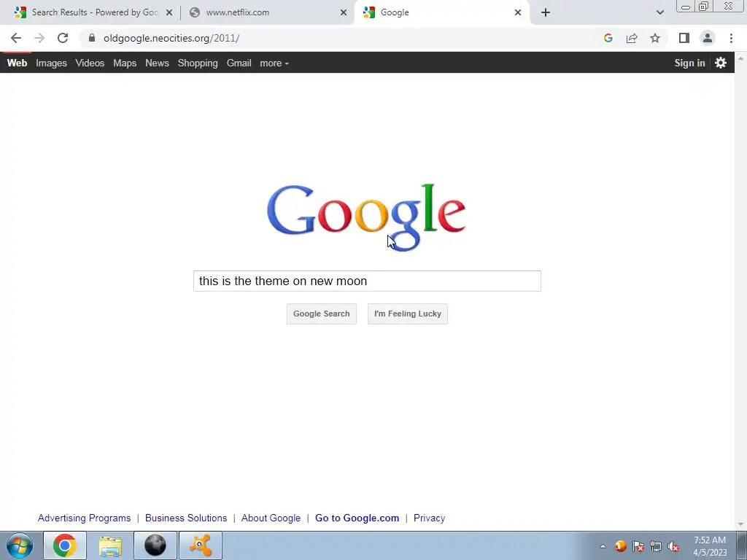
Task: Follow Go to Google.com link
Action: tap(357, 518)
